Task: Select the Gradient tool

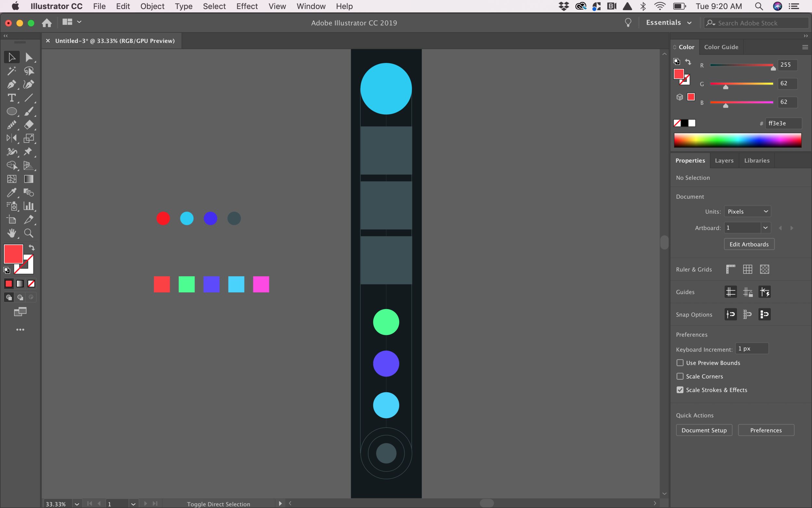Action: 29,179
